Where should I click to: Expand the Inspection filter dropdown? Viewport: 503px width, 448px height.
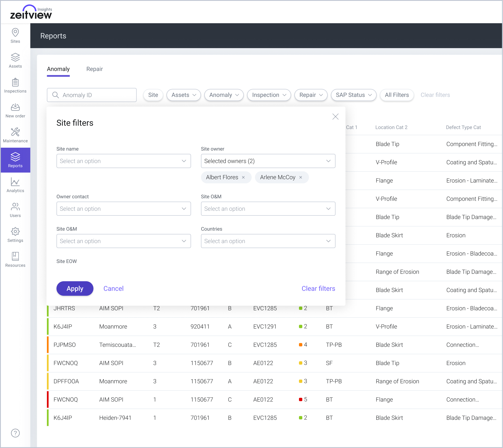(269, 95)
